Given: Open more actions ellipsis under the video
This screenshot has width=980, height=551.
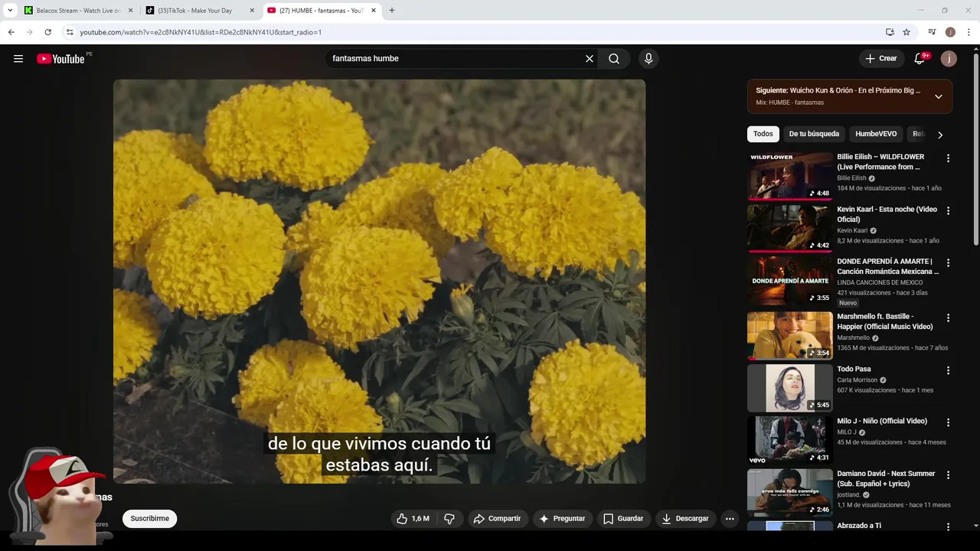Looking at the screenshot, I should point(730,519).
